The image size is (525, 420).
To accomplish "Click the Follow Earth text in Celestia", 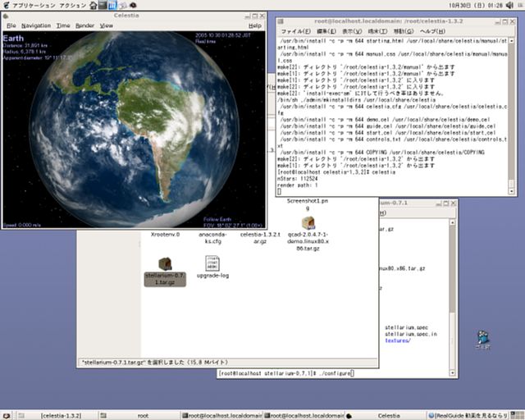I will pos(217,219).
